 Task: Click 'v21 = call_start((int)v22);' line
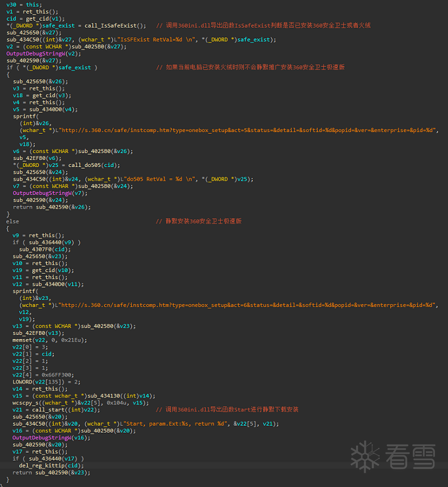click(x=56, y=410)
